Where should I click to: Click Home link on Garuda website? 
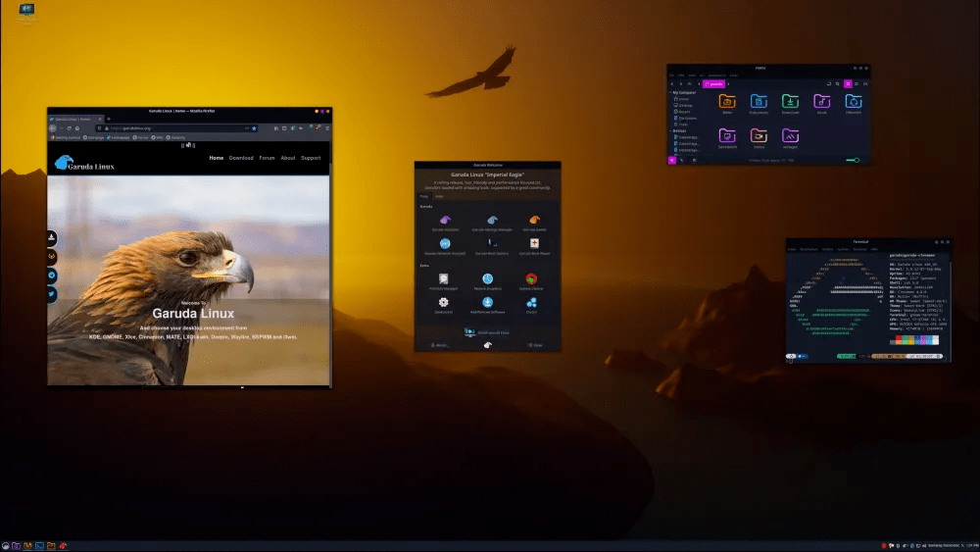(x=217, y=158)
